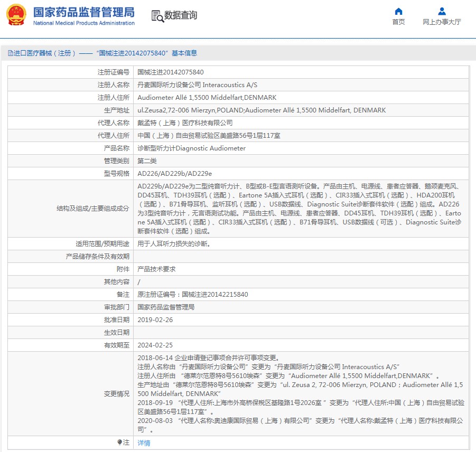Click production address ul.Zeusa2 Mierzyn cell

coord(301,110)
